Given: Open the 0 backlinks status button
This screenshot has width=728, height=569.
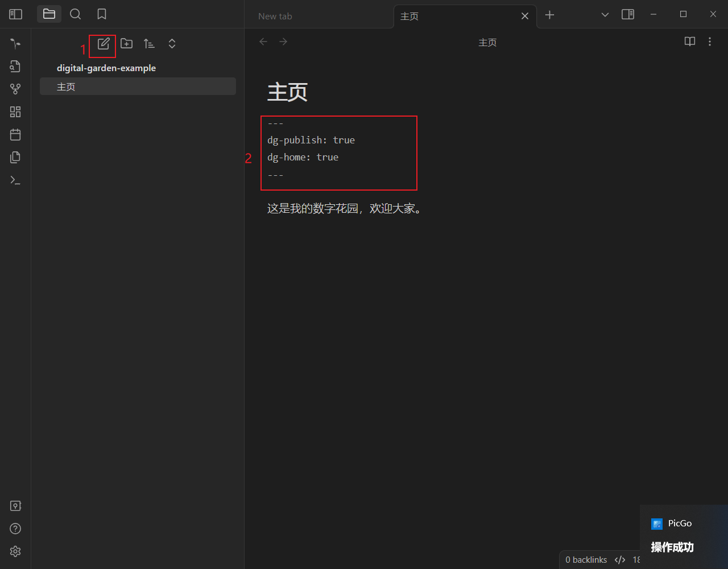Looking at the screenshot, I should click(586, 559).
